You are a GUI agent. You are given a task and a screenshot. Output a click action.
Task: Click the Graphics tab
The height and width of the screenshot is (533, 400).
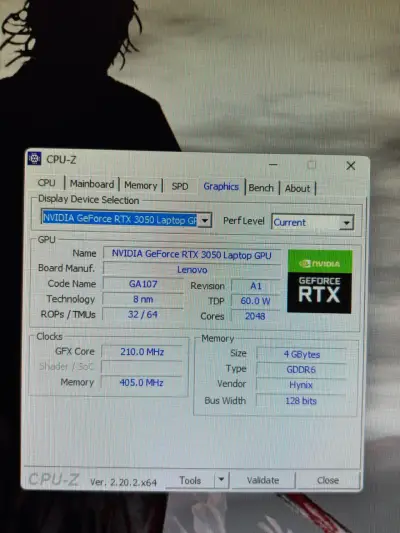tap(221, 187)
